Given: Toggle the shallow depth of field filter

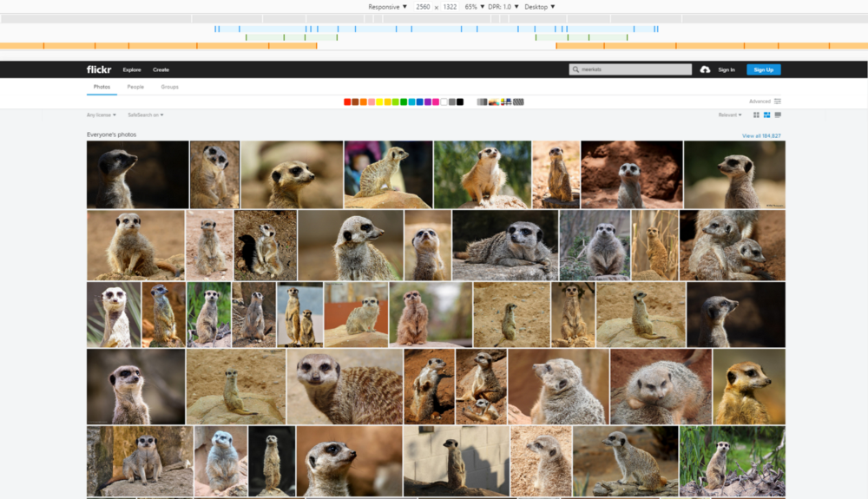Looking at the screenshot, I should tap(494, 102).
